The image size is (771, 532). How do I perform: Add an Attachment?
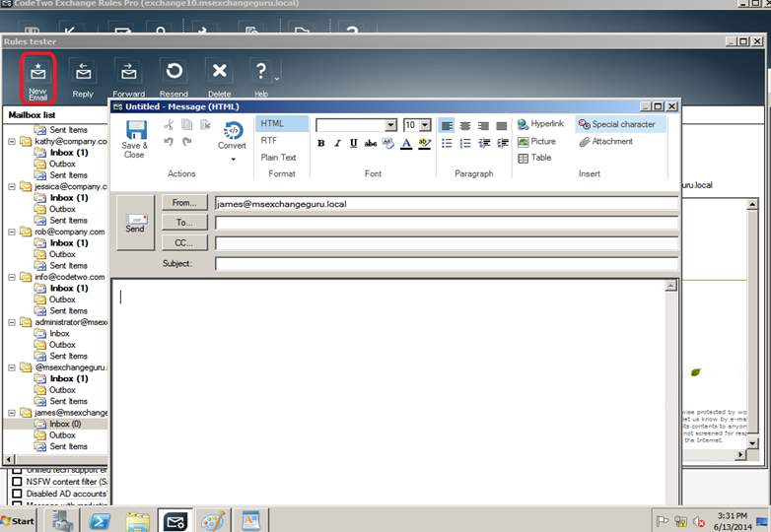(605, 142)
